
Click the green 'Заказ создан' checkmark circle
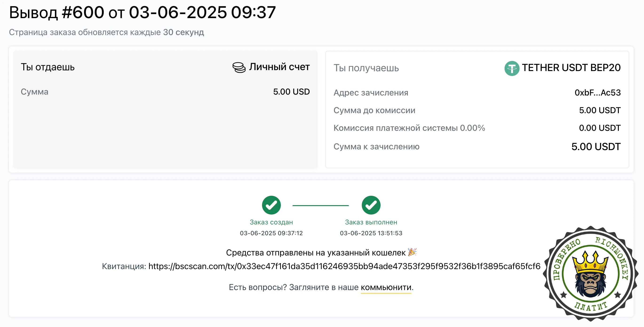point(271,205)
